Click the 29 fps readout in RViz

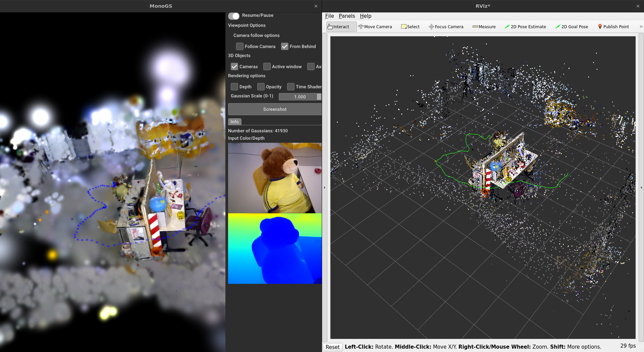[628, 346]
